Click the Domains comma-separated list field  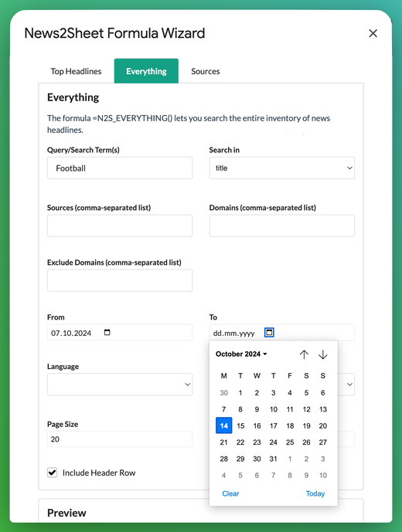[281, 225]
